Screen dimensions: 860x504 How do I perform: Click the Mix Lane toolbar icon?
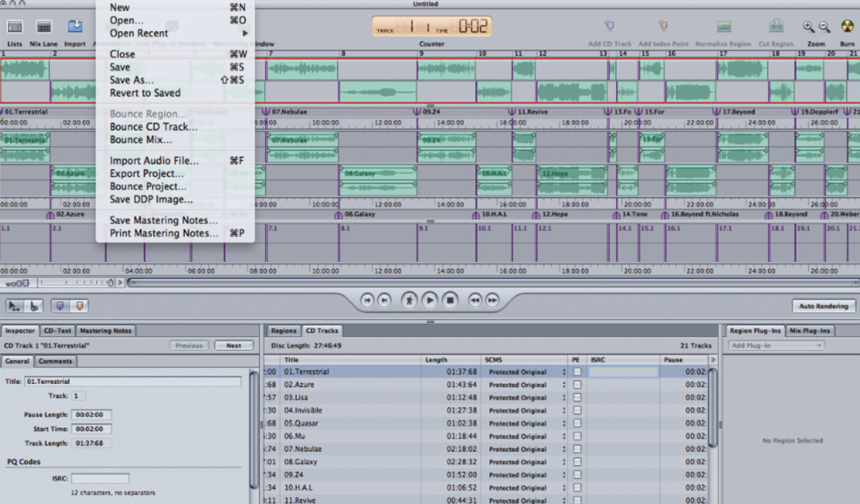coord(43,26)
